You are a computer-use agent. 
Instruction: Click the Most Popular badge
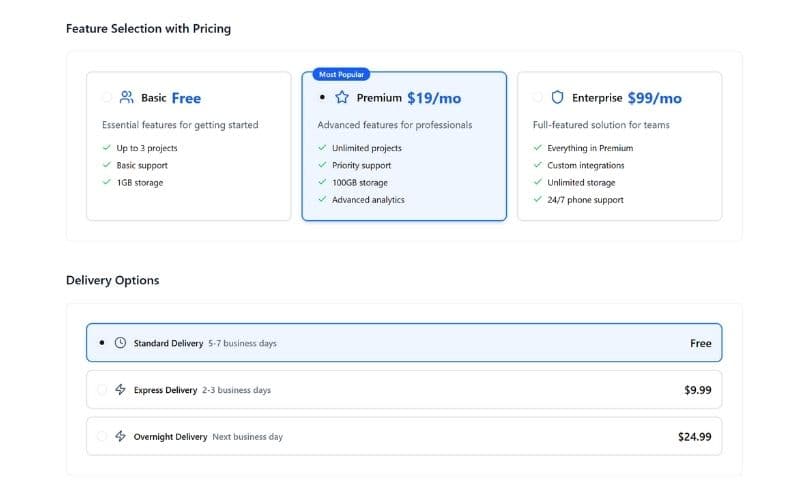click(341, 74)
